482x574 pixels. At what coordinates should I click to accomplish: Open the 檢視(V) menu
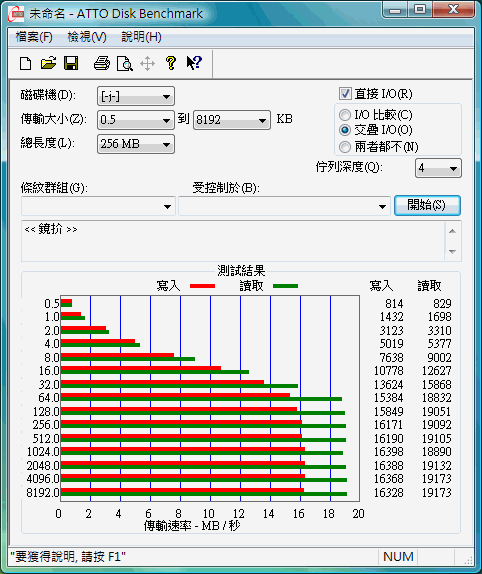coord(87,37)
